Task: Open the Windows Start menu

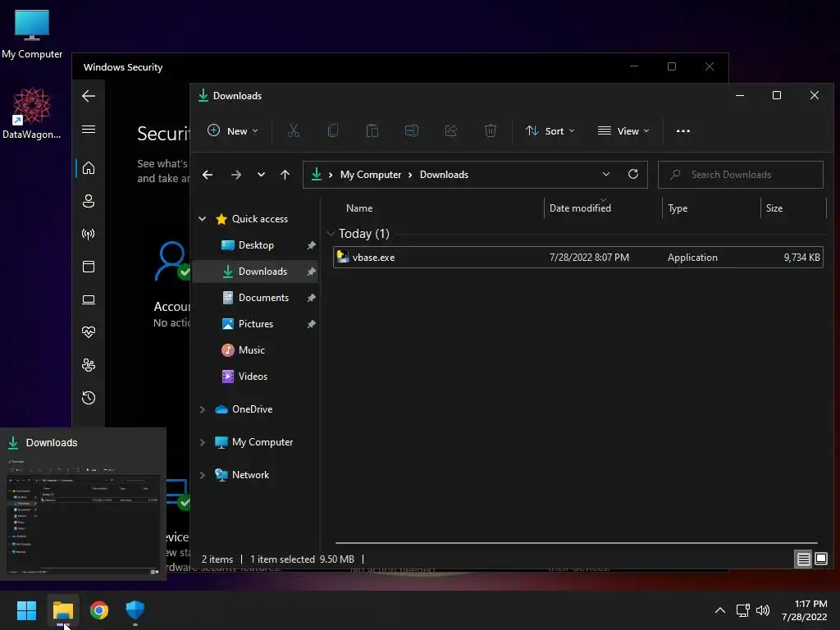Action: [26, 610]
